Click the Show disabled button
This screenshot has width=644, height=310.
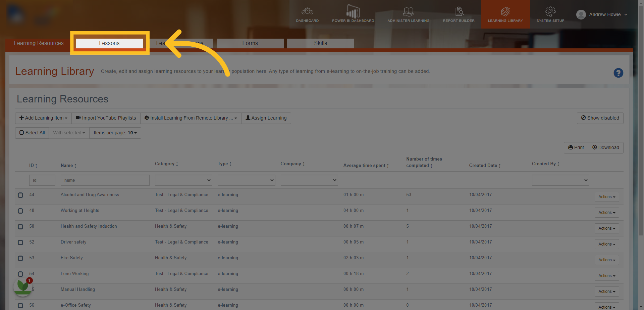600,118
